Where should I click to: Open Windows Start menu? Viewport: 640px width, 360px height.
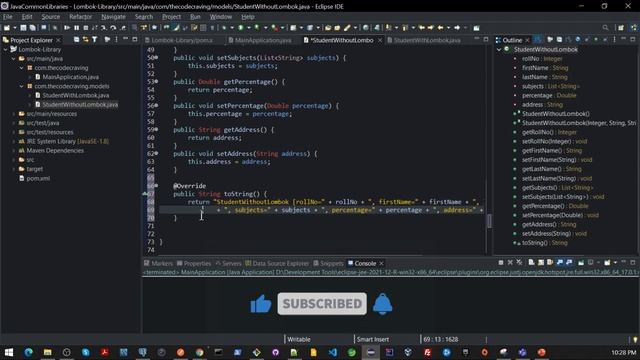pyautogui.click(x=9, y=352)
